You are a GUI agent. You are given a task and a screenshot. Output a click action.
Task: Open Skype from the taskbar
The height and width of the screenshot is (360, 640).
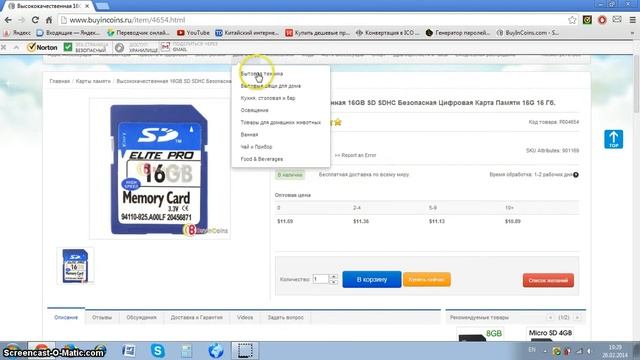click(x=158, y=351)
